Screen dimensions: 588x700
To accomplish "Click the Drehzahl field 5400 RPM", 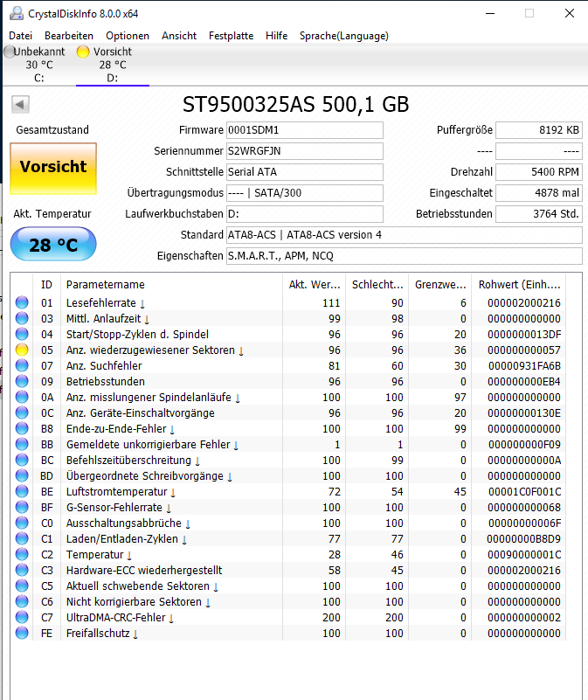I will pyautogui.click(x=539, y=172).
